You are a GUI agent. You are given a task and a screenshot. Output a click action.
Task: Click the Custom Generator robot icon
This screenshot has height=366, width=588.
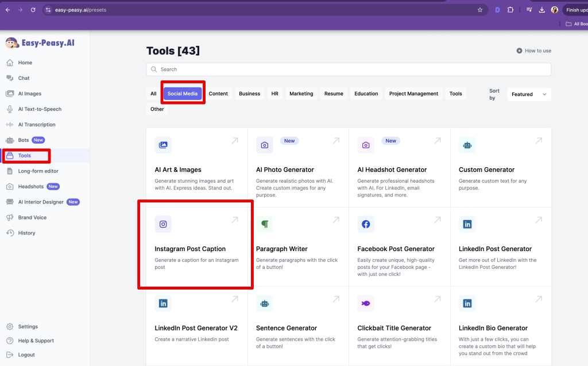click(x=467, y=145)
